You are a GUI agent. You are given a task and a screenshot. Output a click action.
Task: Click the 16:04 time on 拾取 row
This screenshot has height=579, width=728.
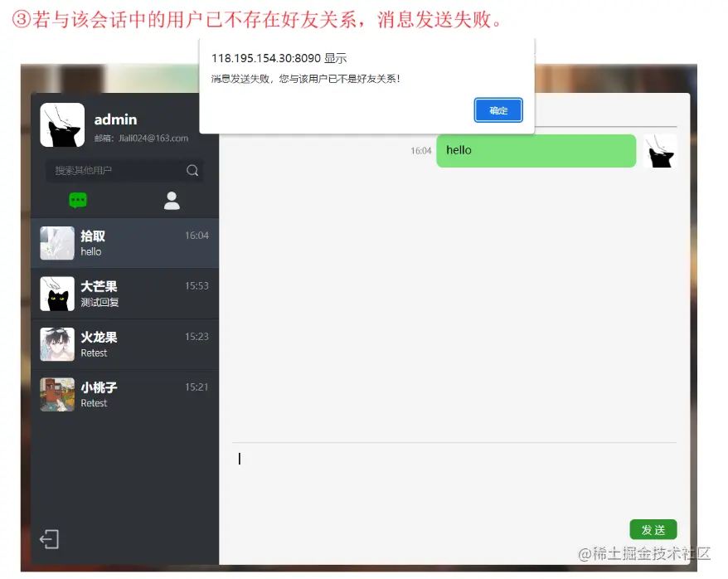[197, 236]
